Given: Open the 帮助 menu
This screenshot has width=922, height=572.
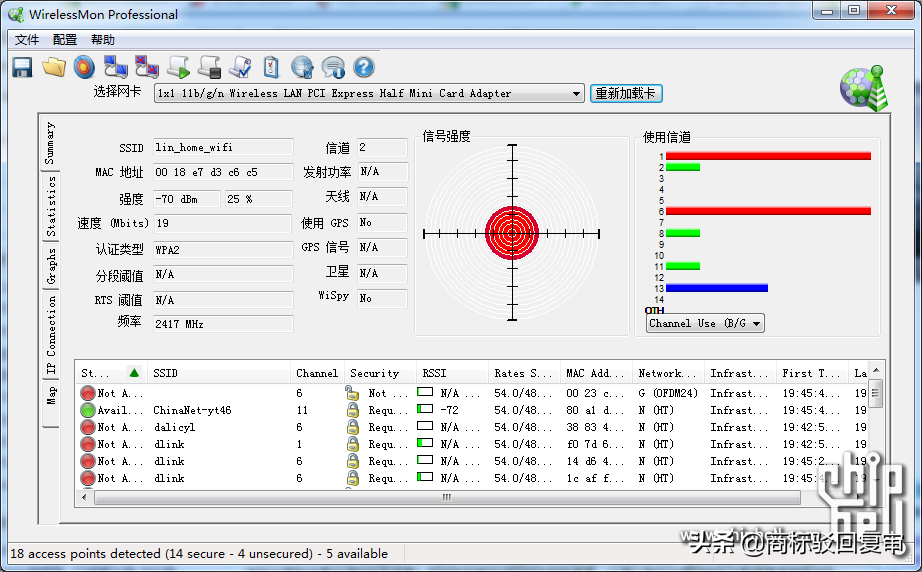Looking at the screenshot, I should point(103,39).
